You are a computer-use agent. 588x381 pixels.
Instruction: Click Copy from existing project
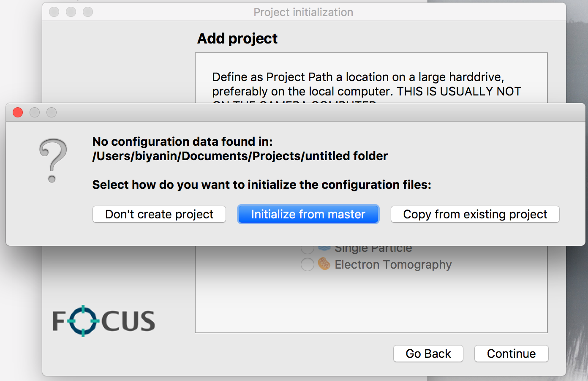(475, 214)
